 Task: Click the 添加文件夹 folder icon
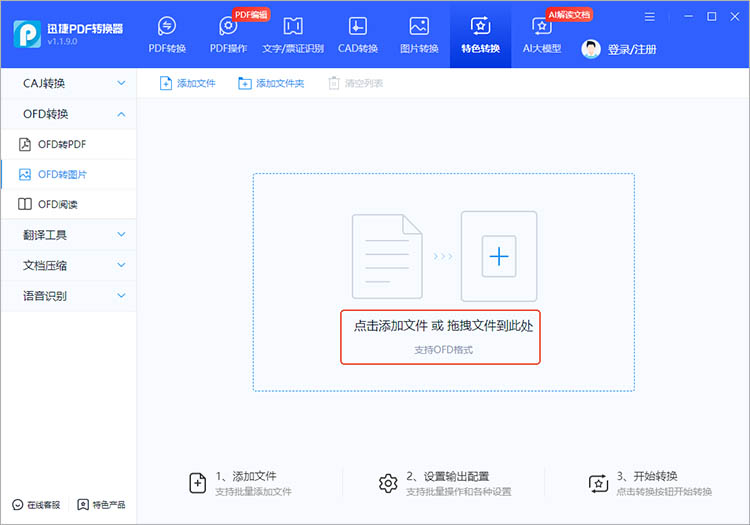click(244, 84)
